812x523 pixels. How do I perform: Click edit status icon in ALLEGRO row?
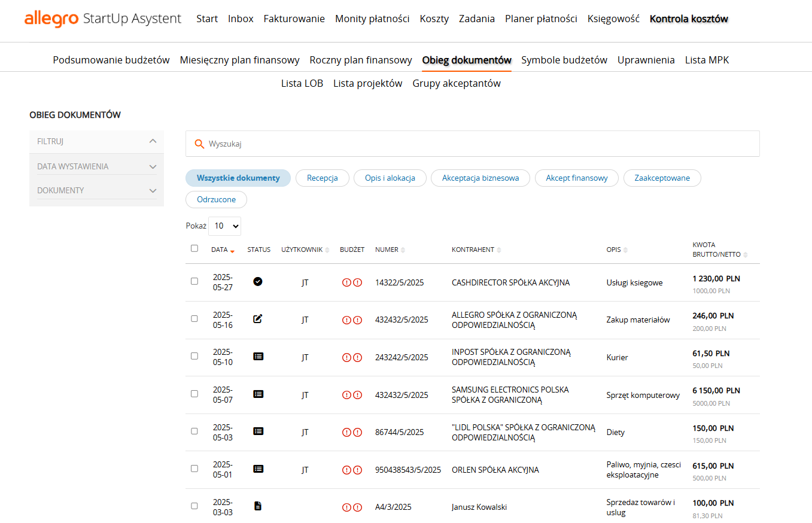pos(258,319)
